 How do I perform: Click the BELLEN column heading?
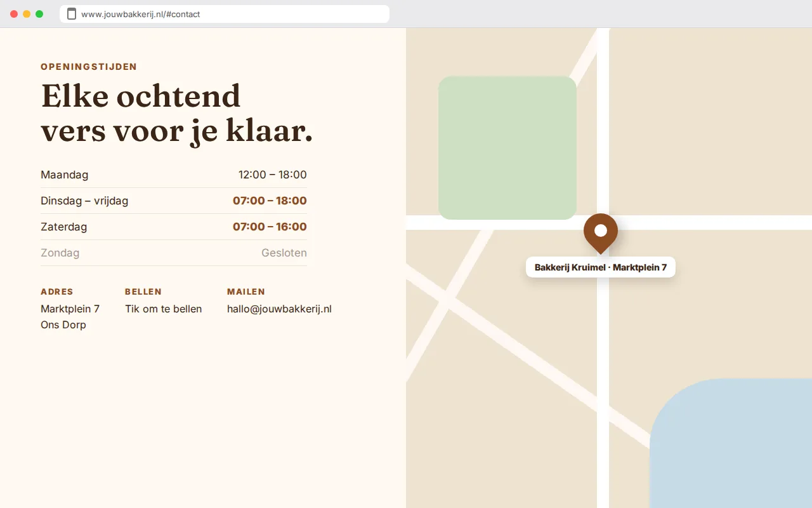(143, 292)
